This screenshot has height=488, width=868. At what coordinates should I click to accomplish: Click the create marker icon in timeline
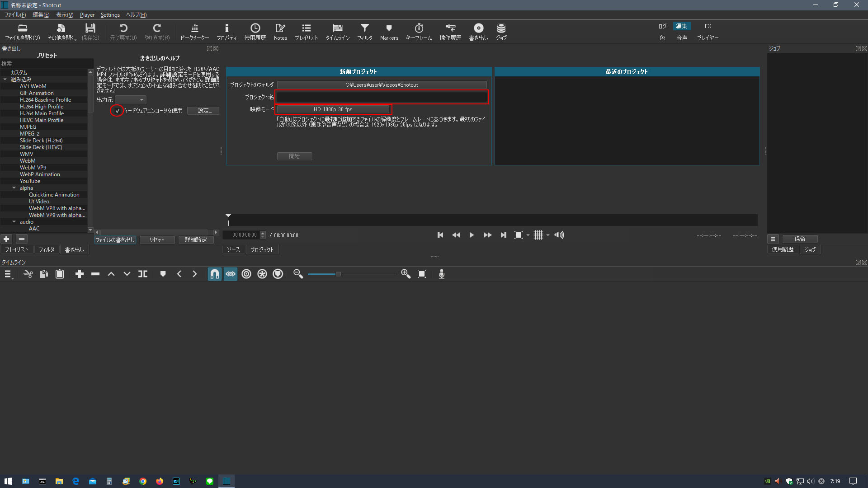[163, 274]
